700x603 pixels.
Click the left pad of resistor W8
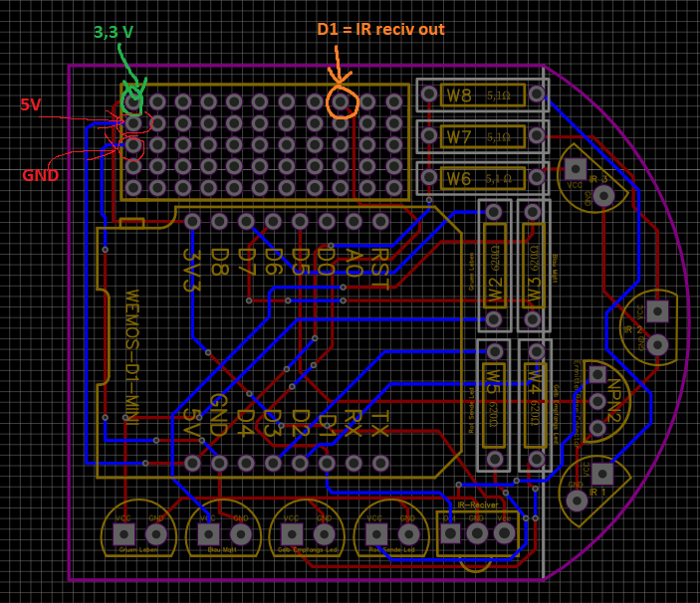click(x=429, y=94)
